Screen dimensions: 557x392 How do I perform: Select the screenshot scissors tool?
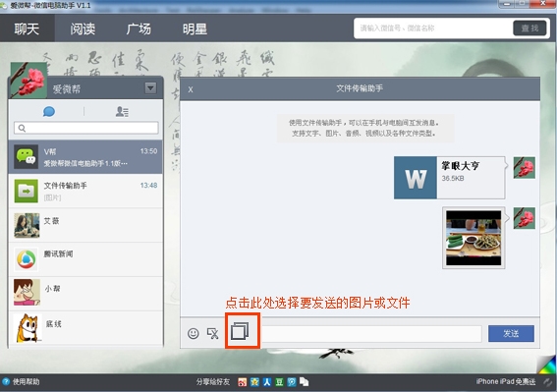[x=213, y=333]
